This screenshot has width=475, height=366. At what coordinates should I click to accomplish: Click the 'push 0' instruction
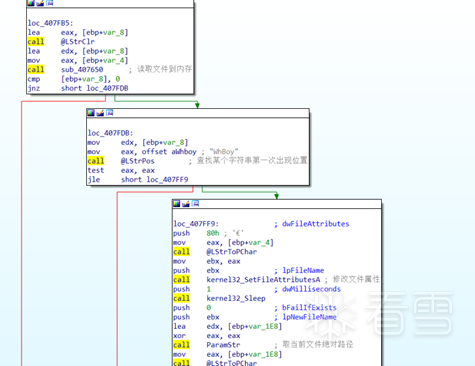tap(192, 308)
